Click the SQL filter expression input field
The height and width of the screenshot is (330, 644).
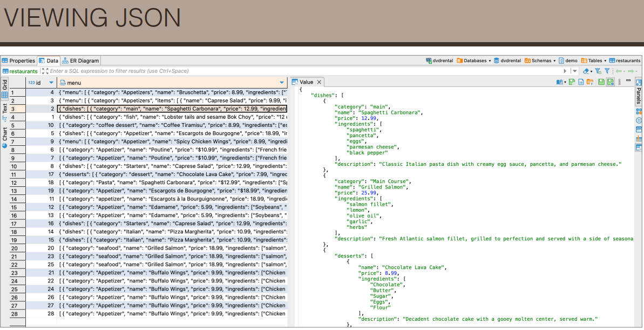[304, 71]
